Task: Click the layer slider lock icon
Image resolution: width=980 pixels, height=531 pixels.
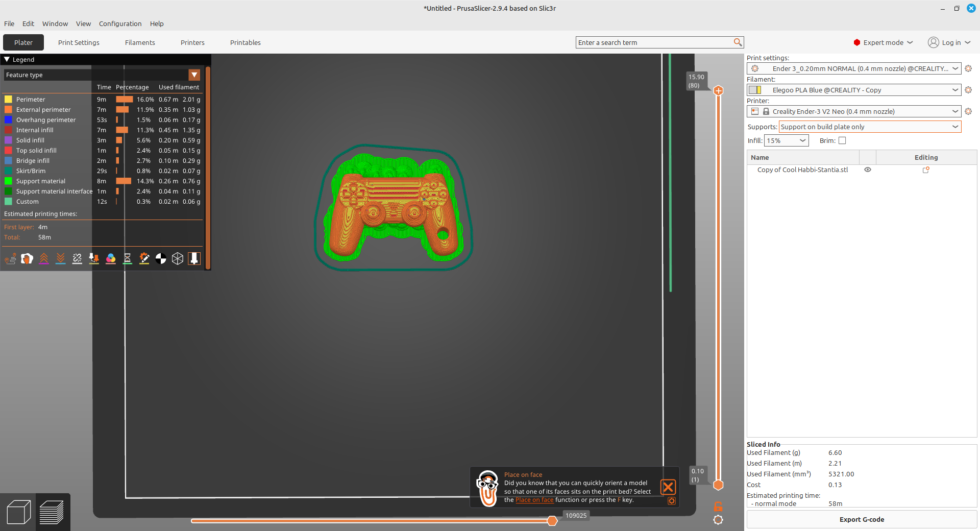Action: (718, 506)
